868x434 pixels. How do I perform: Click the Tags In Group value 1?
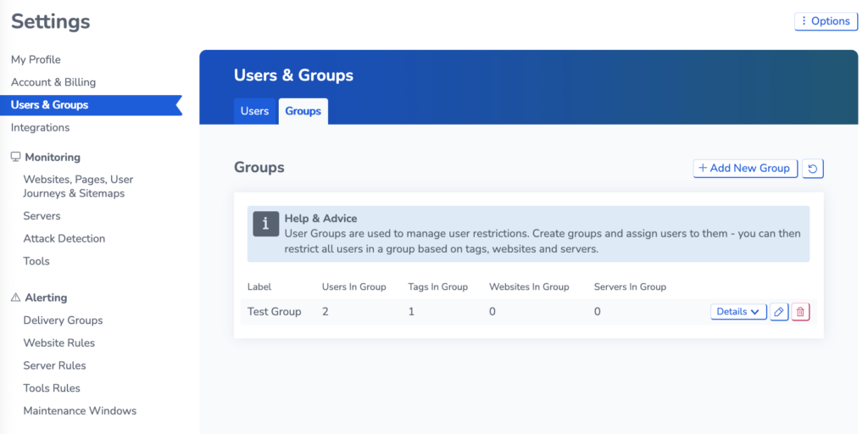point(411,312)
